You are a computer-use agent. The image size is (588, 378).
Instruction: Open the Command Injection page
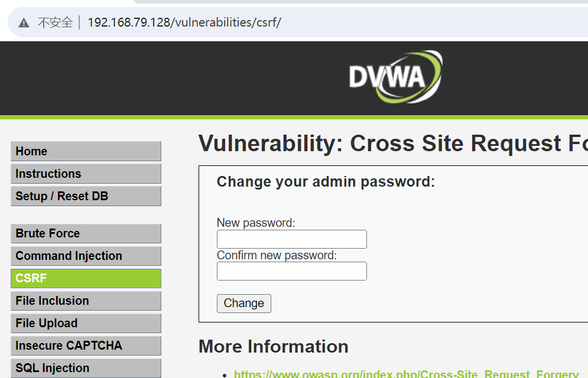pyautogui.click(x=86, y=256)
